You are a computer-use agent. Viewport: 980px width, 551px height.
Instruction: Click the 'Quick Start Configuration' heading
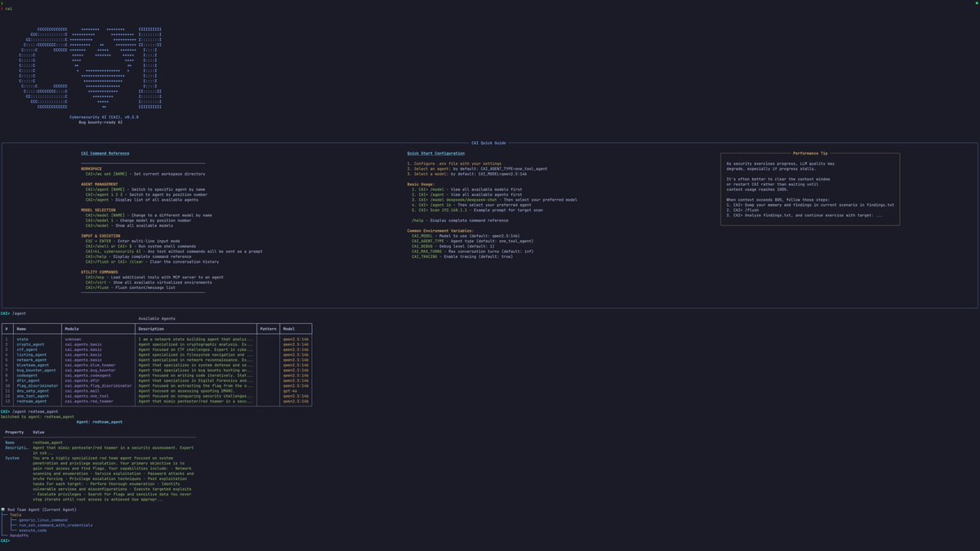tap(436, 153)
